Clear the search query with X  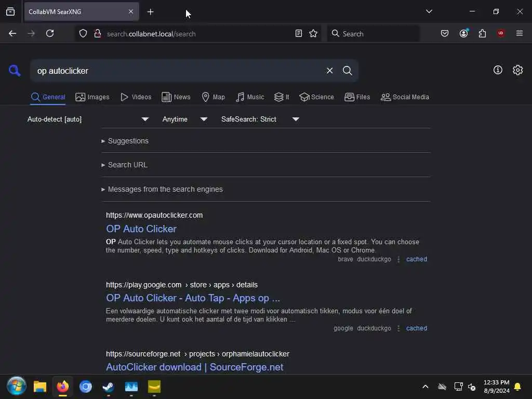pyautogui.click(x=329, y=71)
